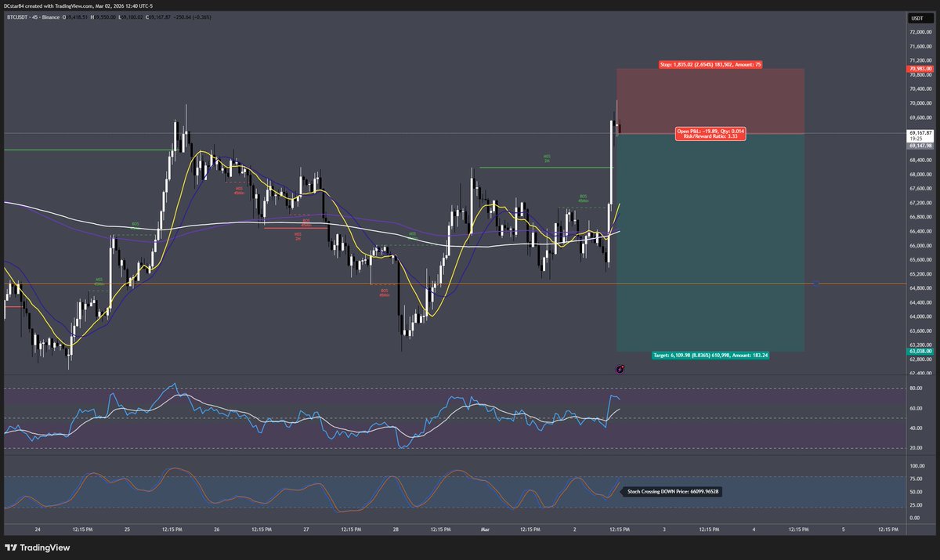This screenshot has width=940, height=560.
Task: Click the Risk/Reward Ratio 3.33 label
Action: tap(710, 136)
